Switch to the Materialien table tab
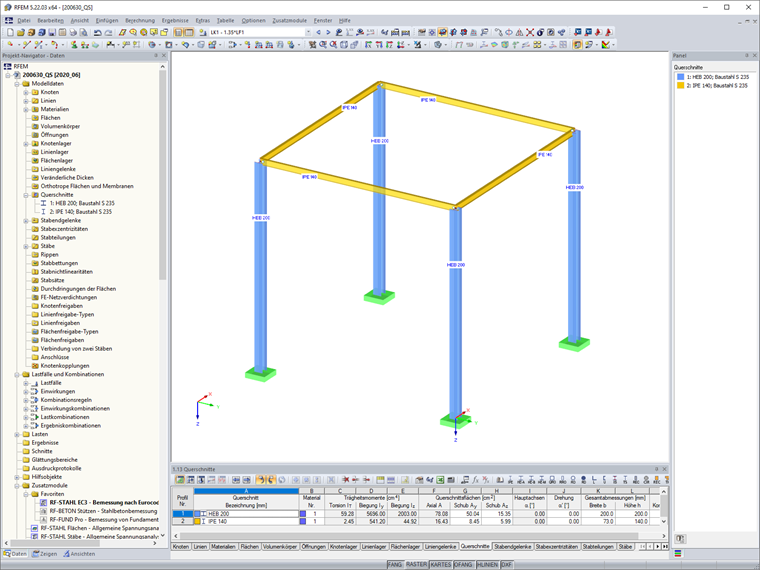The width and height of the screenshot is (760, 570). pyautogui.click(x=223, y=547)
